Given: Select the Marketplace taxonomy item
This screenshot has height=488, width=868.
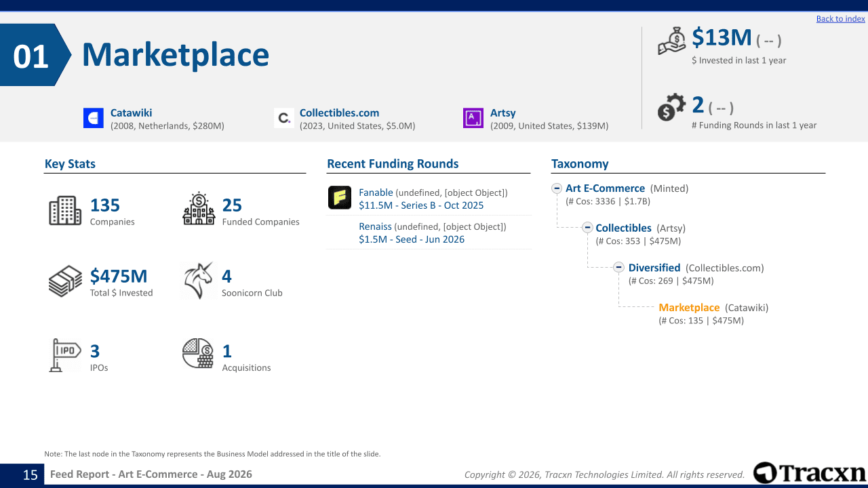Looking at the screenshot, I should [689, 308].
